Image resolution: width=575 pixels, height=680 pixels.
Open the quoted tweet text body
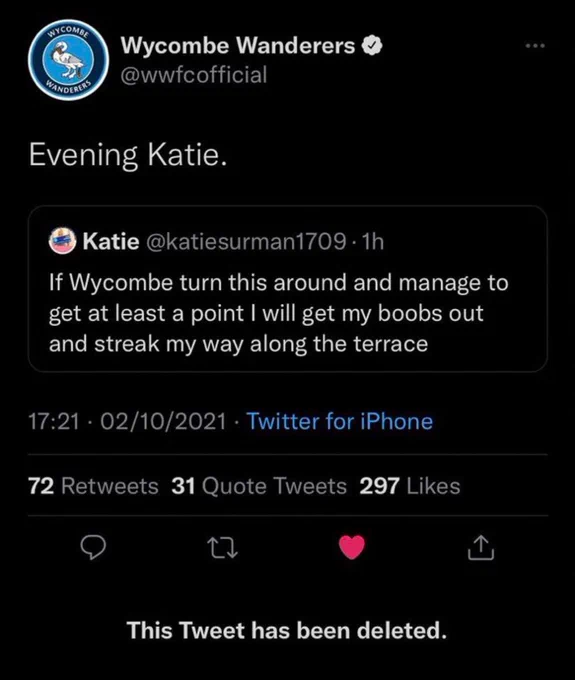278,313
